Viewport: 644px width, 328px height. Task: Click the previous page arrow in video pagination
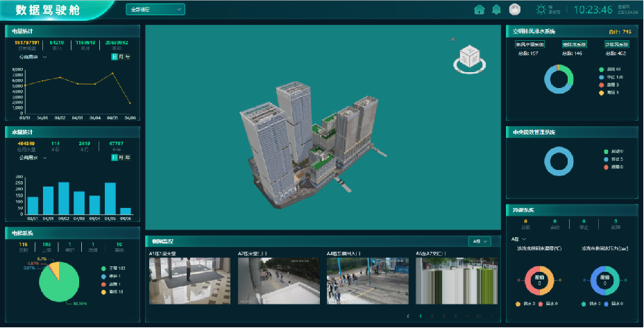coord(408,316)
